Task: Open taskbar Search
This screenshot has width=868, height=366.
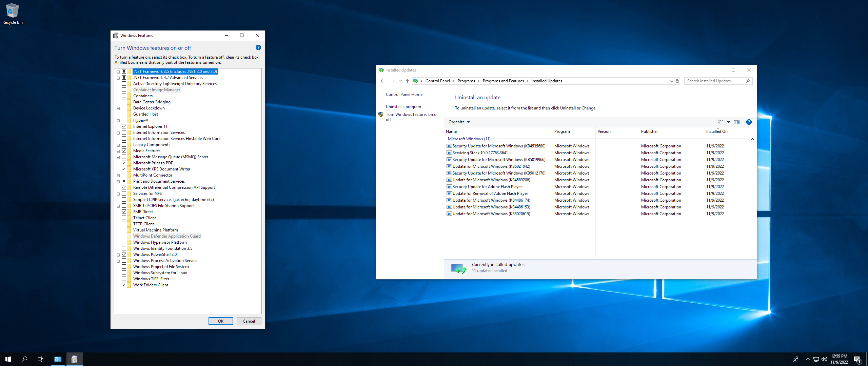Action: pos(24,359)
